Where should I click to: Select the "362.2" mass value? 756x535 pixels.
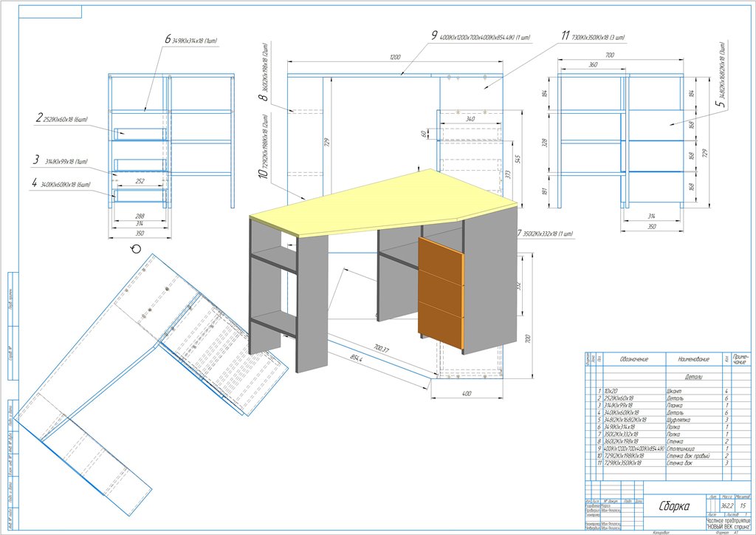[726, 505]
